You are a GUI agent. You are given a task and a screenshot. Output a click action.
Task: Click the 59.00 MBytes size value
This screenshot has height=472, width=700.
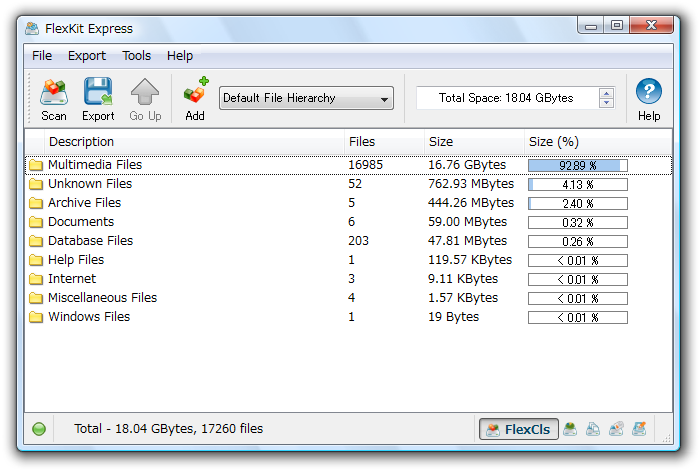coord(467,222)
